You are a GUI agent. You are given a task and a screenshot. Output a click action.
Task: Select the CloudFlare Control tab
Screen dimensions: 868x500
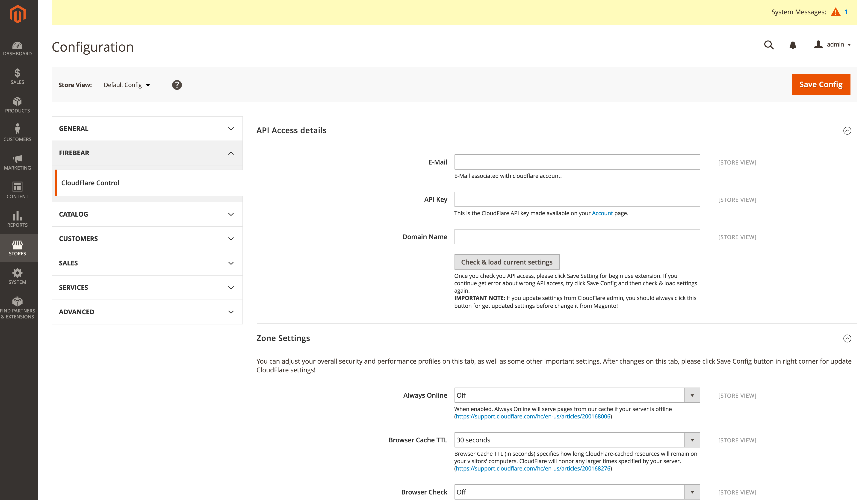[149, 183]
